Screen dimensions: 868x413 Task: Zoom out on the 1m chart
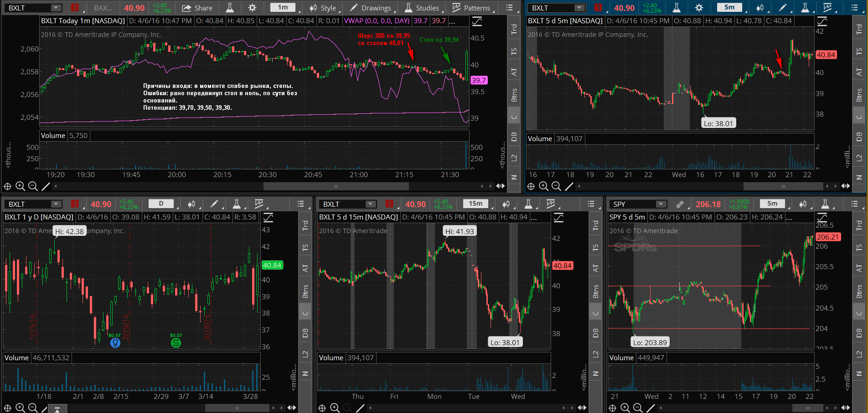pyautogui.click(x=33, y=186)
